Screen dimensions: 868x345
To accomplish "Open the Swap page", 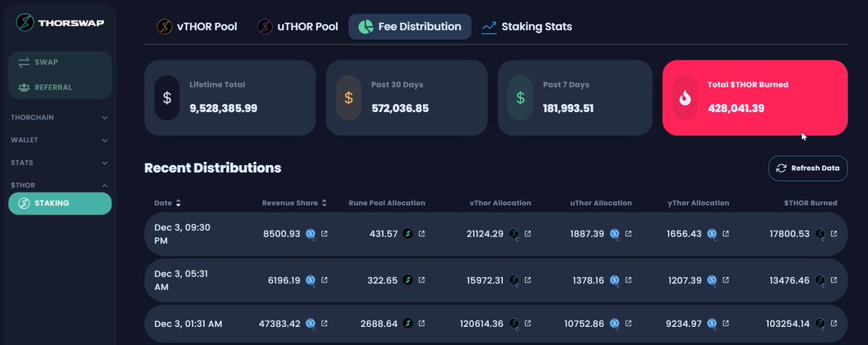I will point(60,62).
